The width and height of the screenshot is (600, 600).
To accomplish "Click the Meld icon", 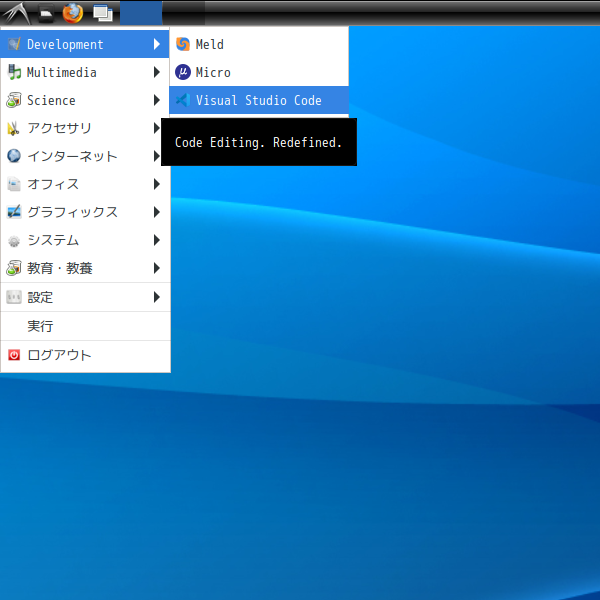I will pos(183,44).
